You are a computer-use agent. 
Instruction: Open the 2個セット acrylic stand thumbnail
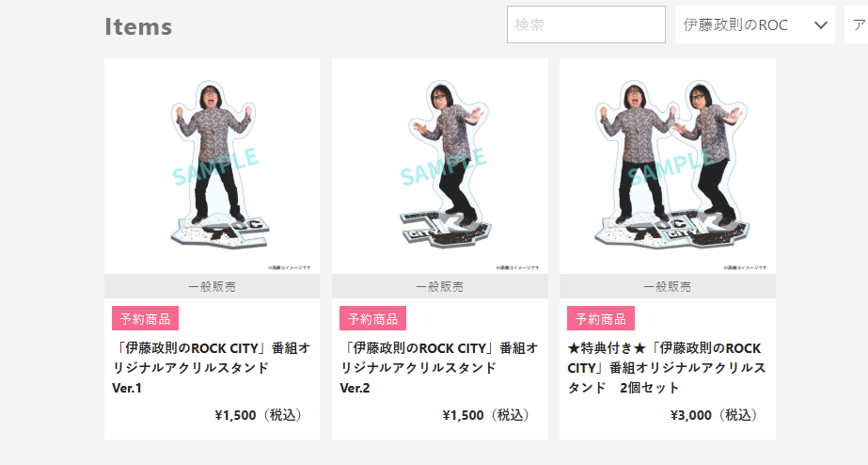[668, 167]
